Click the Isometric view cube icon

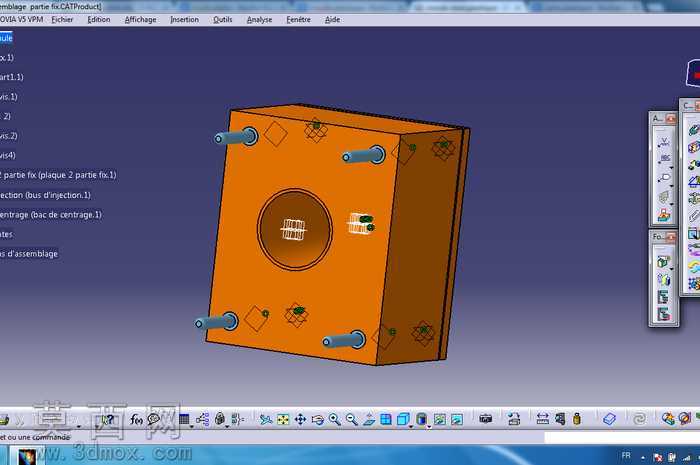pyautogui.click(x=403, y=419)
